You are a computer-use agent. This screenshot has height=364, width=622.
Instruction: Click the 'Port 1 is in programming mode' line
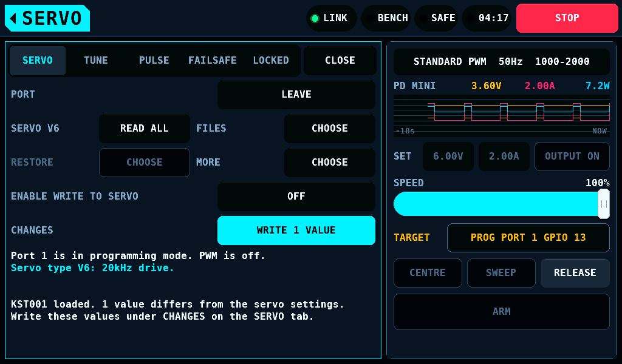pos(138,256)
